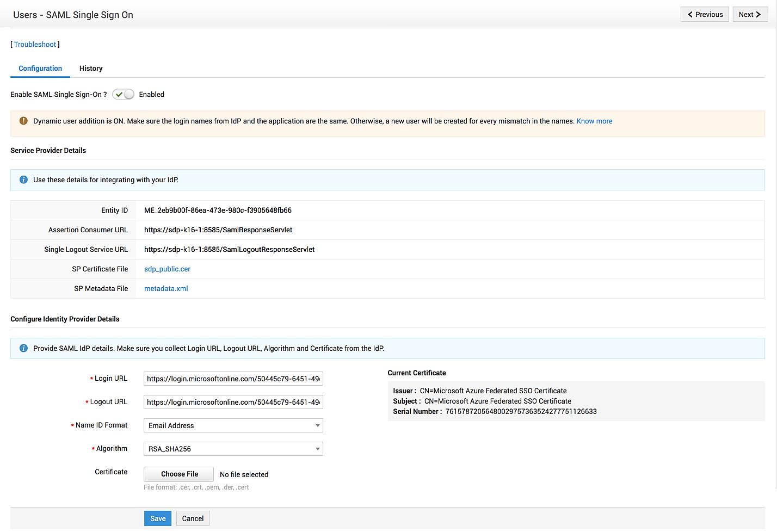
Task: Go to the Next page
Action: (749, 15)
